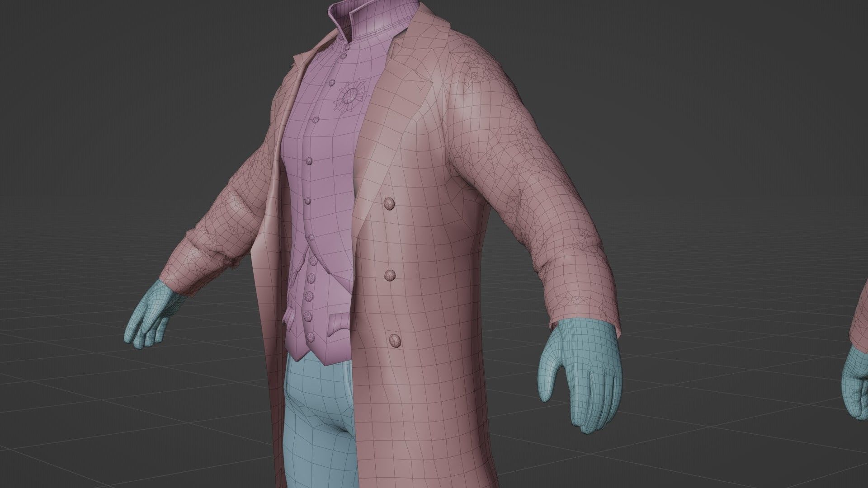This screenshot has width=868, height=488.
Task: Select the top coat button
Action: point(389,205)
